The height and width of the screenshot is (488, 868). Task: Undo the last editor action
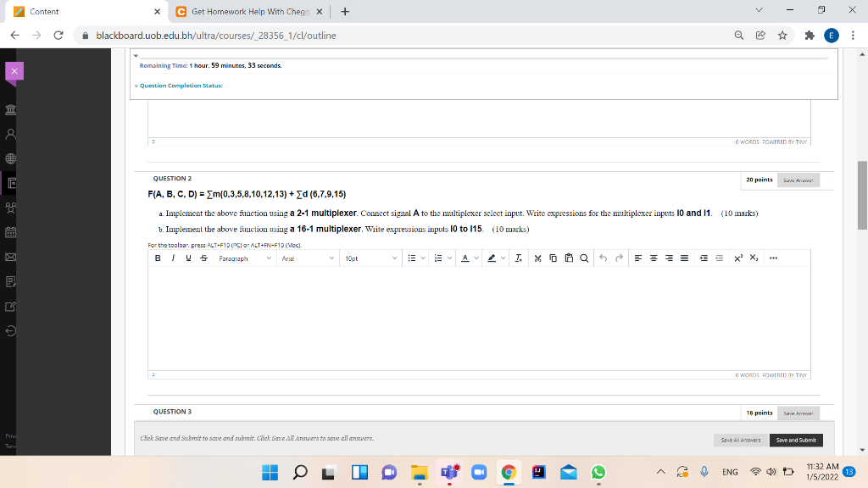point(604,258)
